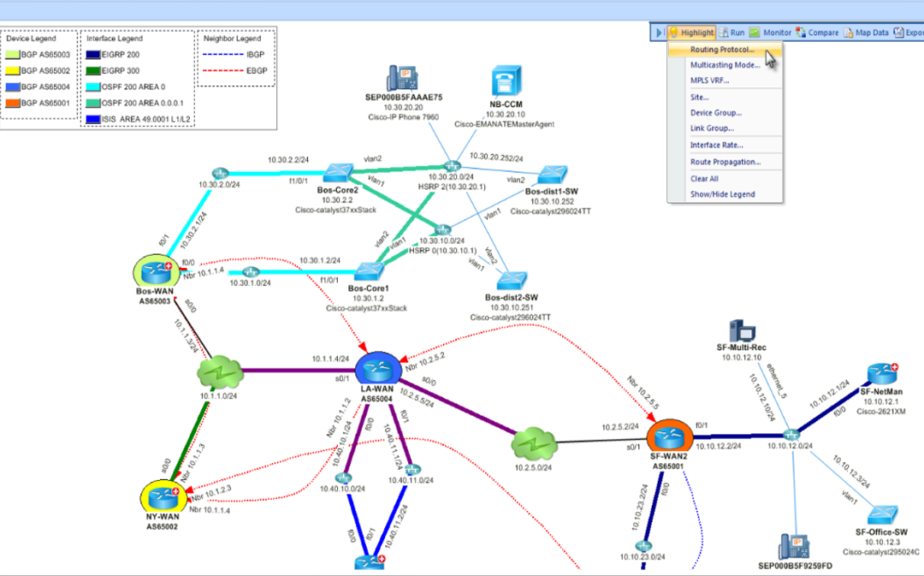Select the SEP000B5F9259FD IP phone icon
Screen dimensions: 924x576
(x=794, y=547)
